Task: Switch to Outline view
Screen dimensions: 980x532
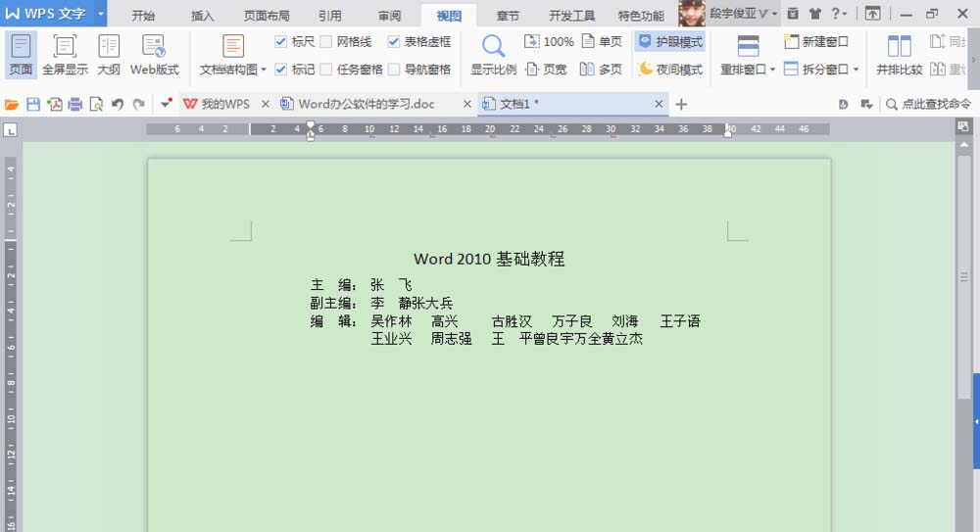Action: (109, 55)
